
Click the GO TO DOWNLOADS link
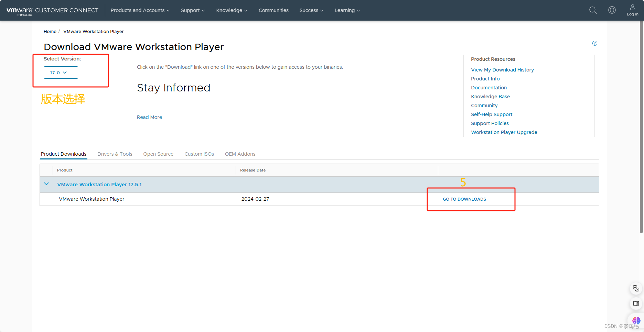tap(464, 199)
